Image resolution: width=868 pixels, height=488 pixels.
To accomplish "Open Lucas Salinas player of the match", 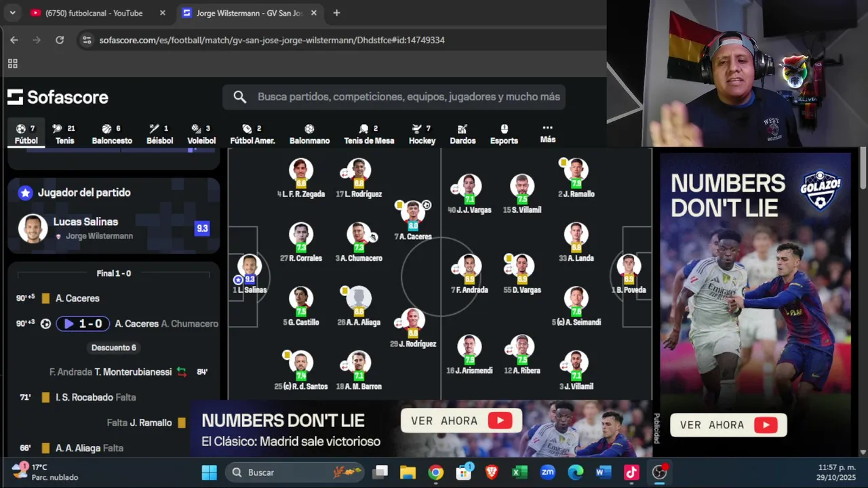I will point(113,228).
